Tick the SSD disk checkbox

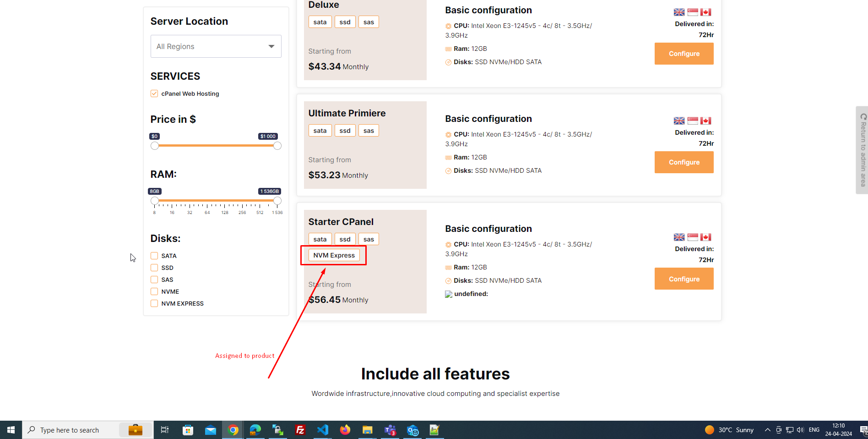pos(154,268)
